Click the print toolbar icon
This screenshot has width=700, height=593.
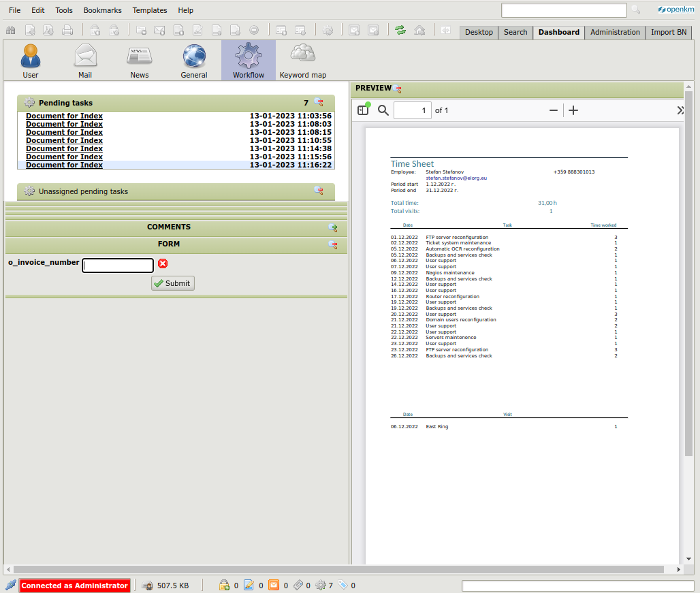click(x=67, y=30)
